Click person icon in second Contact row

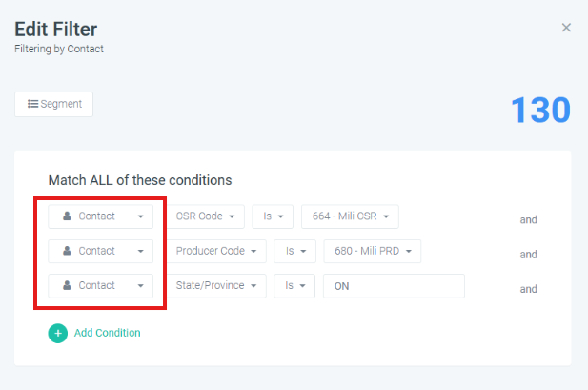[x=67, y=251]
